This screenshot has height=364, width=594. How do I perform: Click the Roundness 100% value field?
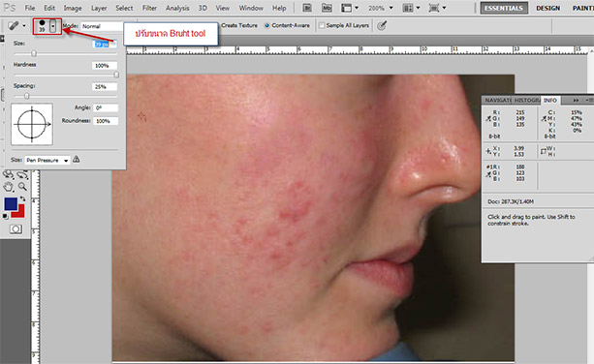tap(106, 121)
